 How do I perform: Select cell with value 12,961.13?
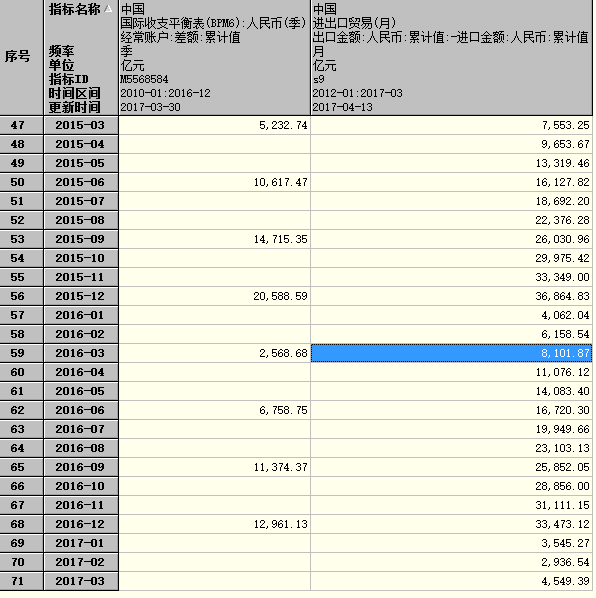point(215,524)
